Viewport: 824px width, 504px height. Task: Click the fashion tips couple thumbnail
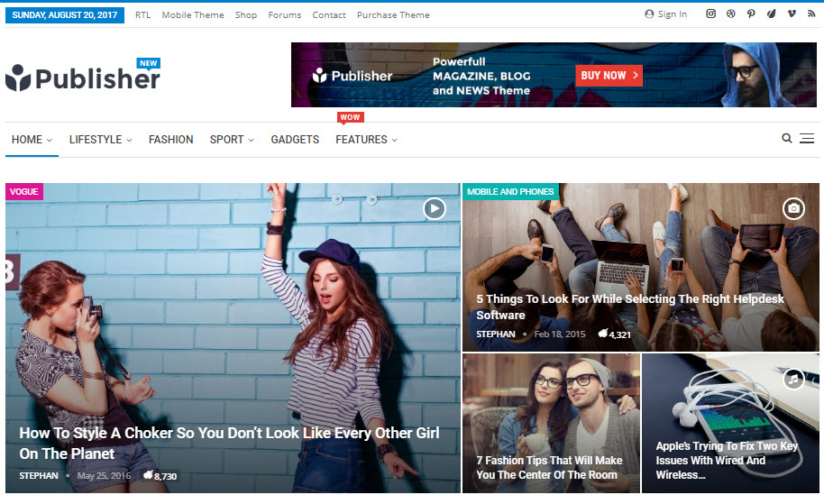click(551, 423)
